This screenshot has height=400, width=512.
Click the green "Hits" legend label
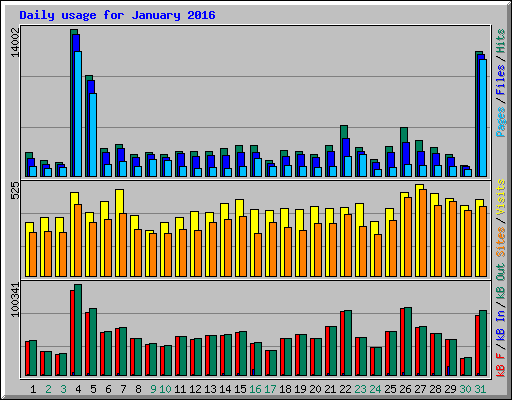point(500,41)
